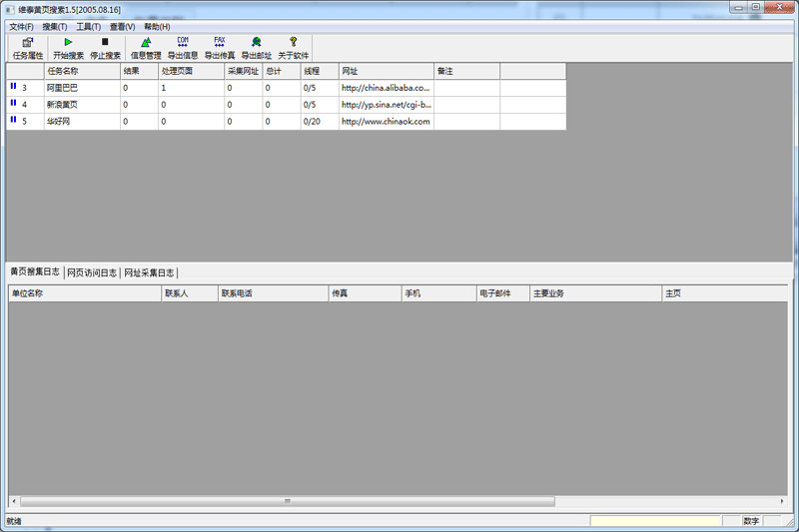This screenshot has width=799, height=532.
Task: Click the http://china.alibaba.co... URL cell
Action: (x=386, y=88)
